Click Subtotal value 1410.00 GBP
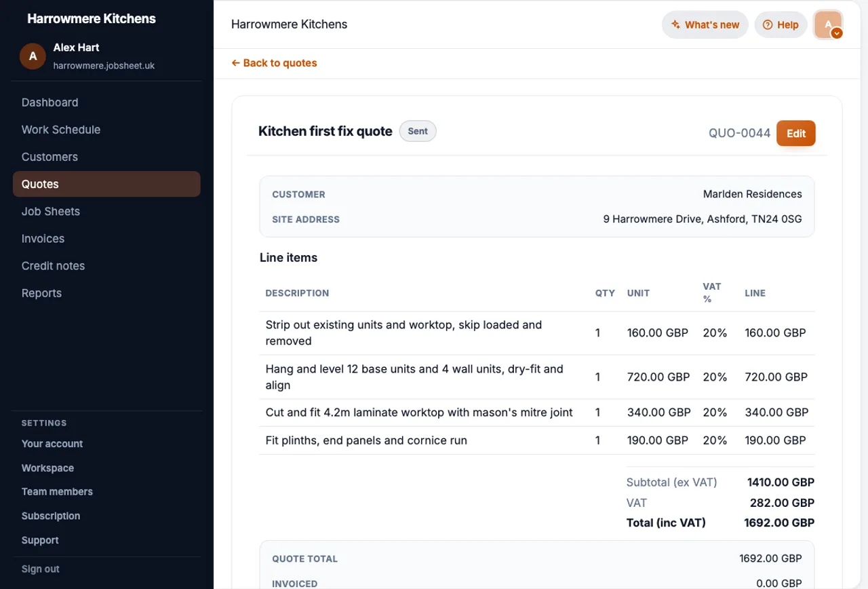The image size is (868, 589). click(x=781, y=482)
